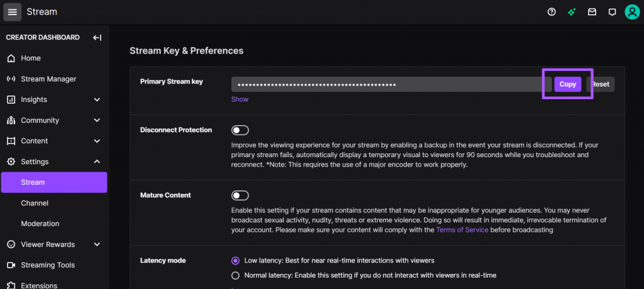Click the Primary Stream key field
The width and height of the screenshot is (644, 289).
click(x=391, y=84)
